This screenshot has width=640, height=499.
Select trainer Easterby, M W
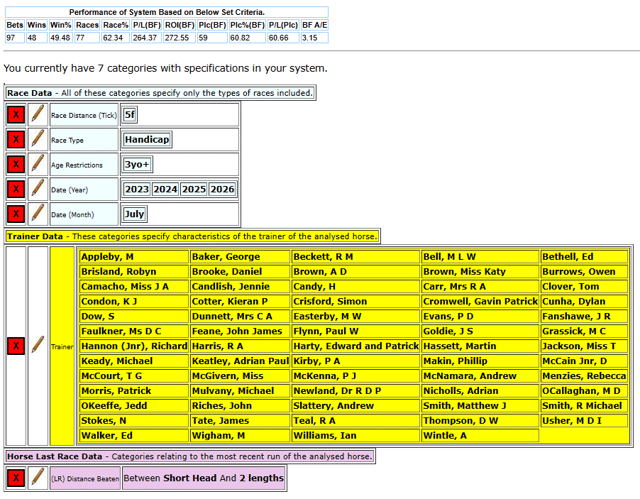(x=356, y=316)
